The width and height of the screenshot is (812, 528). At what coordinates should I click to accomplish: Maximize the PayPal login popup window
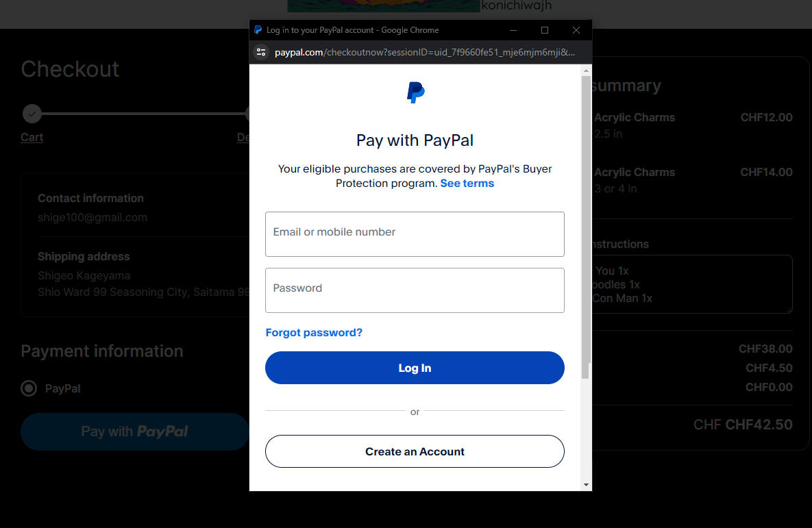pyautogui.click(x=545, y=30)
